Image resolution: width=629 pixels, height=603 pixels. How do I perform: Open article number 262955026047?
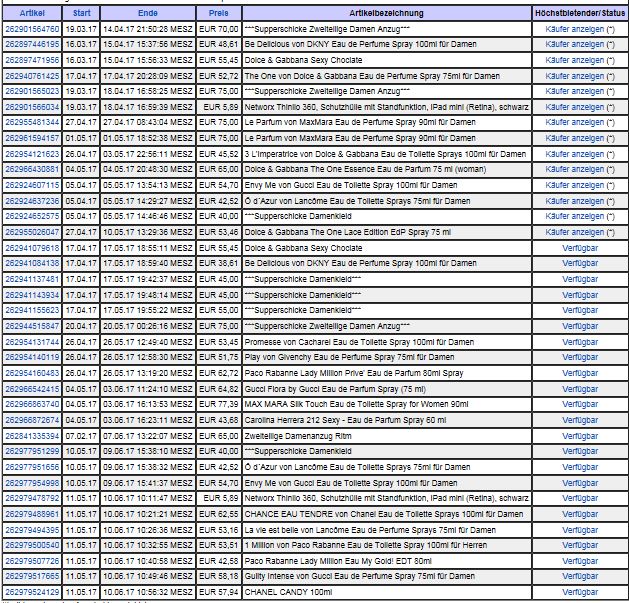[x=32, y=232]
